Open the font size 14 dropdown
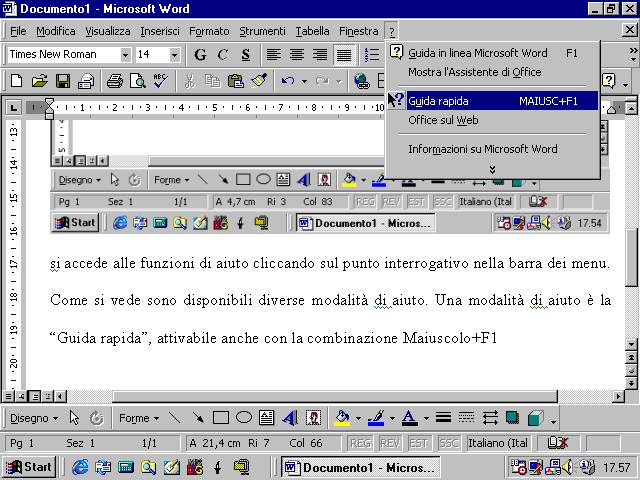This screenshot has width=640, height=480. 175,55
